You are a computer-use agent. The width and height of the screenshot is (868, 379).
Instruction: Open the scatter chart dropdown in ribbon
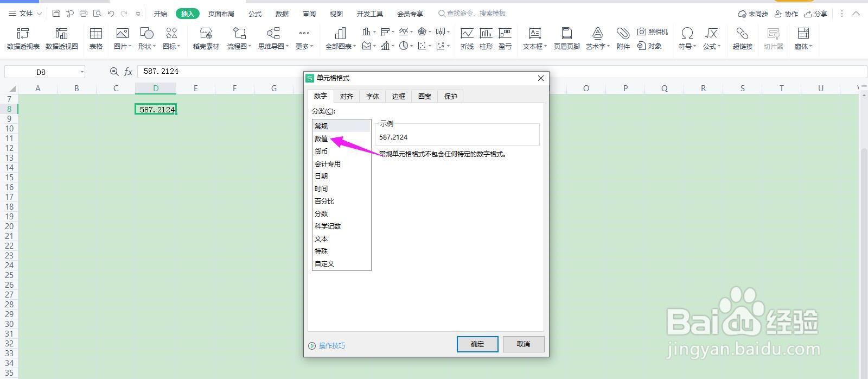point(425,46)
